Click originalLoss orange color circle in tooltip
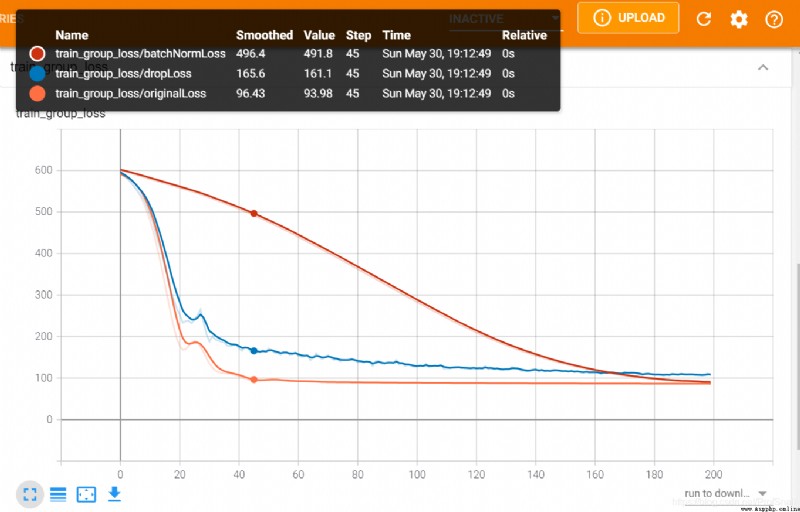This screenshot has height=512, width=800. pos(37,93)
